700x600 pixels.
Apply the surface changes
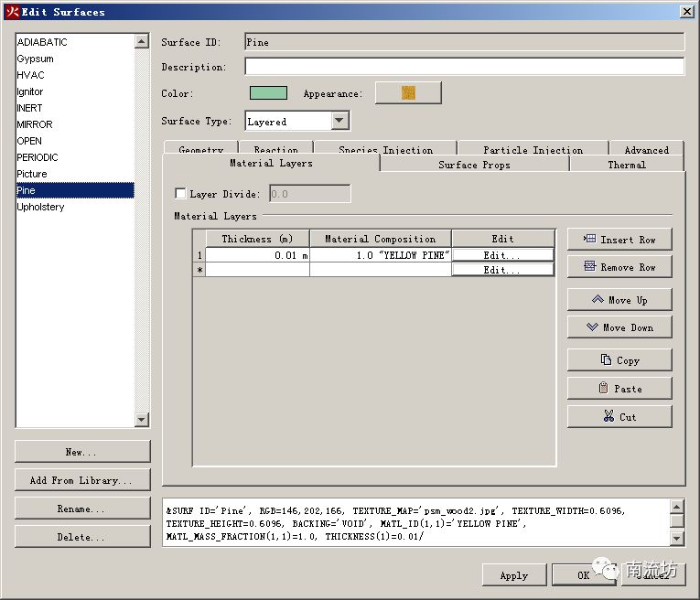[513, 575]
